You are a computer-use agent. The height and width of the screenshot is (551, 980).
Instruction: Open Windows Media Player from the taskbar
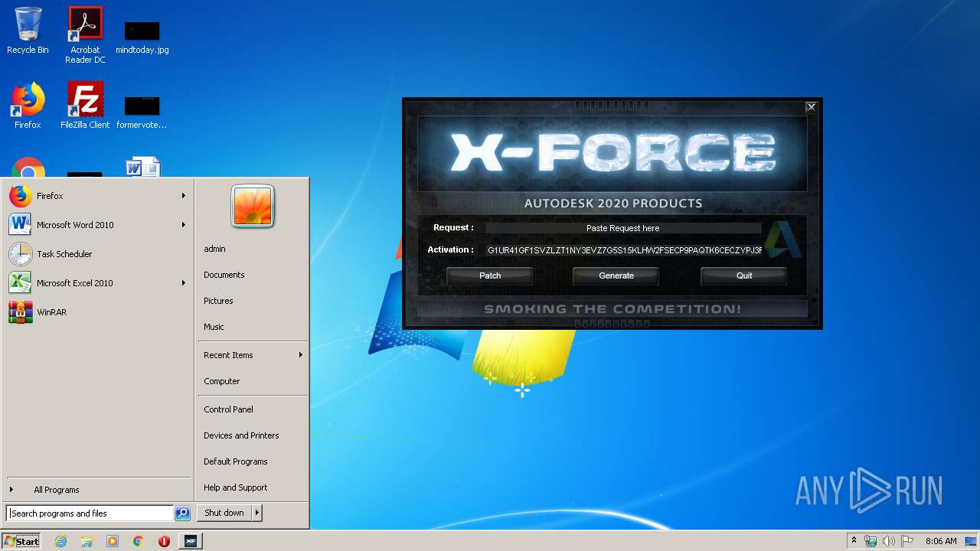click(x=113, y=541)
